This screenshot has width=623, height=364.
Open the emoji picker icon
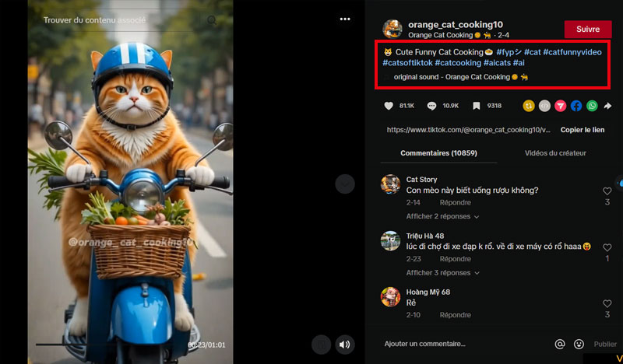tap(579, 344)
